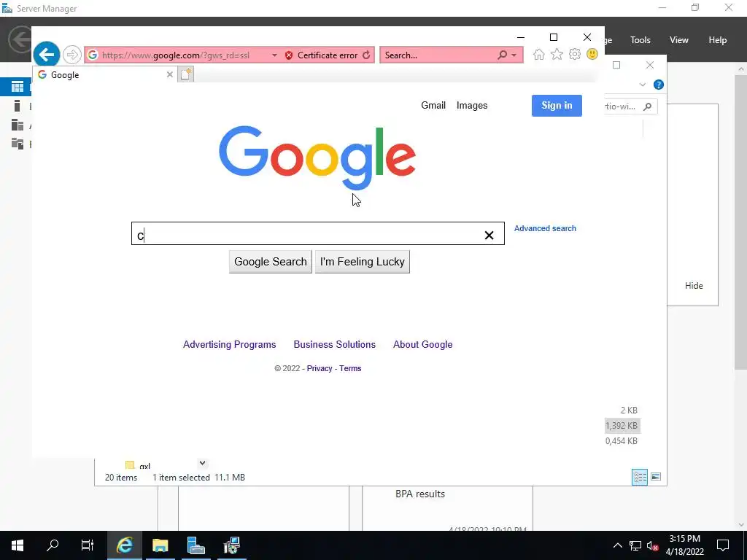747x560 pixels.
Task: Expand the File Explorer ribbon chevron
Action: point(642,85)
